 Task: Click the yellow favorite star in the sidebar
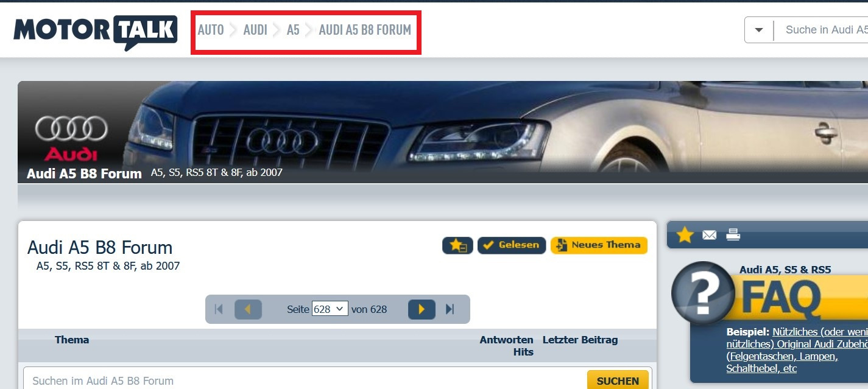click(x=685, y=234)
